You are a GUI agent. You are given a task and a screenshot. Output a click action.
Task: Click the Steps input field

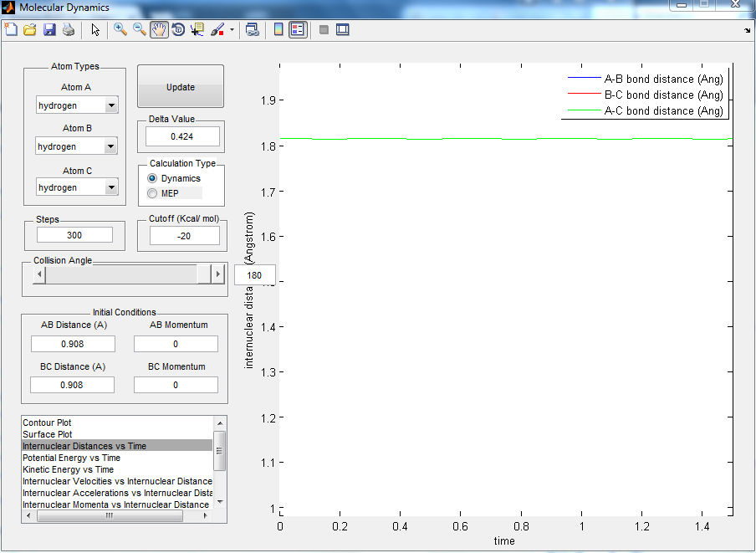(x=74, y=235)
